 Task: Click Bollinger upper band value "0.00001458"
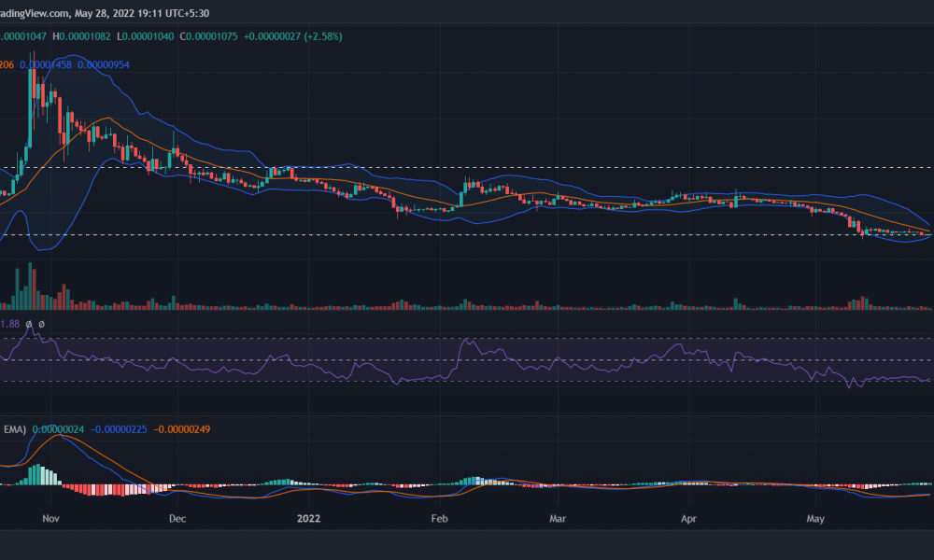(46, 64)
